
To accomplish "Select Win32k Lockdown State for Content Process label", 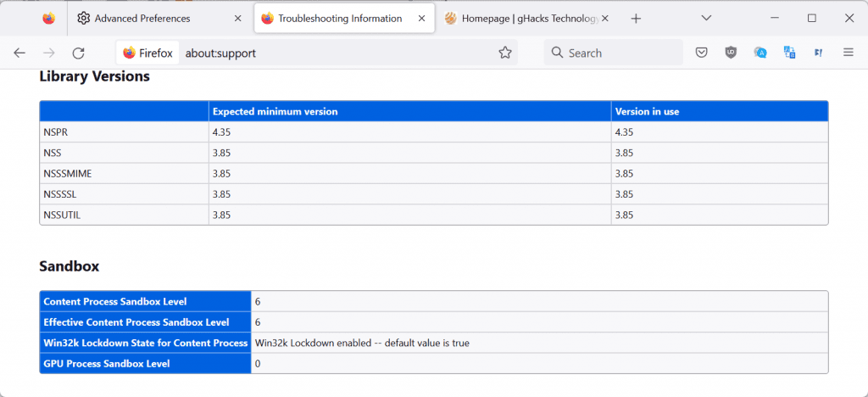I will coord(146,343).
